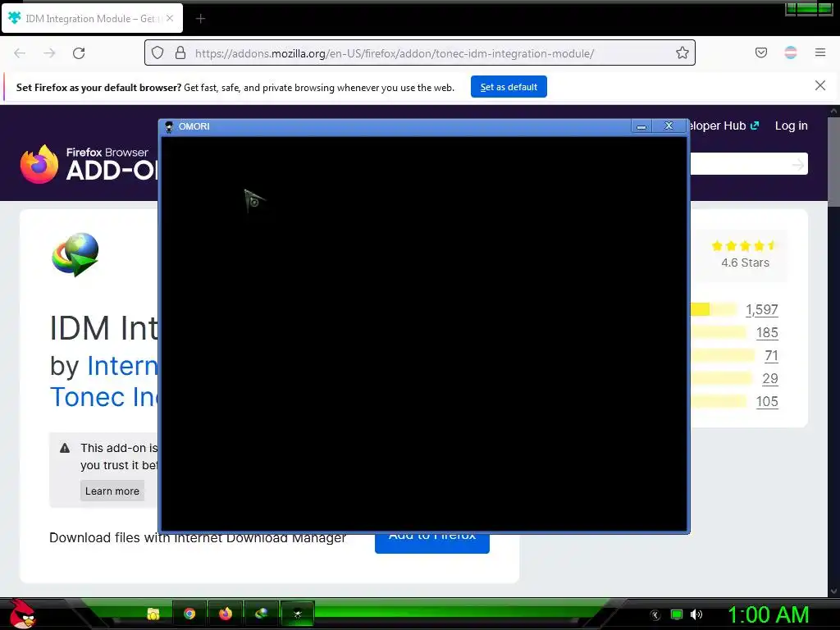Click the Log in link
Image resolution: width=840 pixels, height=630 pixels.
791,126
